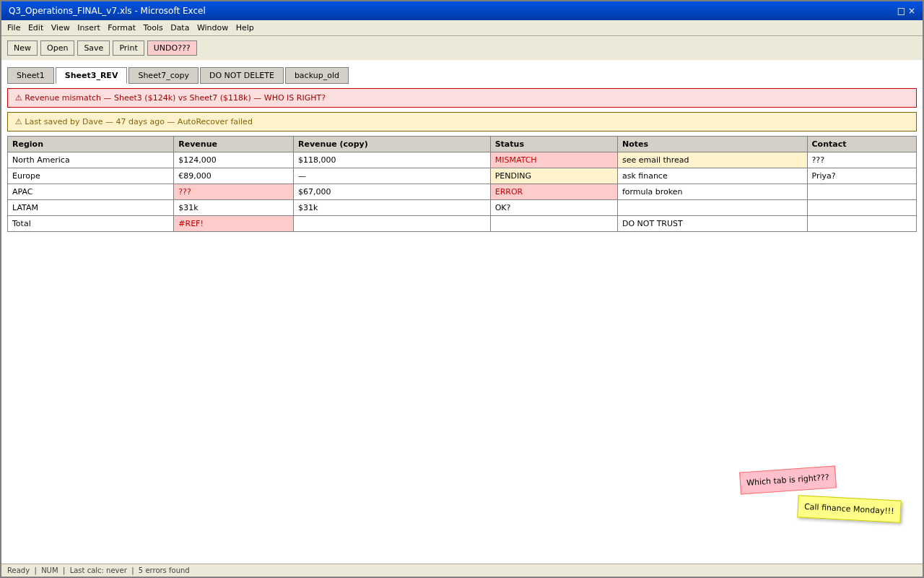924x578 pixels.
Task: Select the Contact column header
Action: click(x=862, y=144)
